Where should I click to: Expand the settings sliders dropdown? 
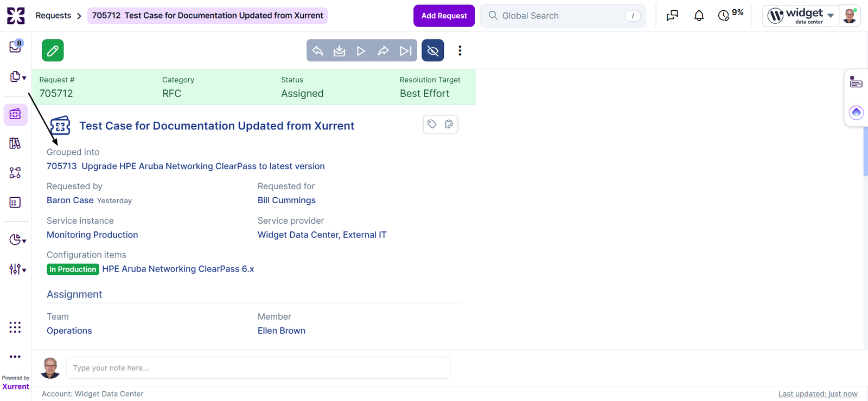(x=18, y=269)
